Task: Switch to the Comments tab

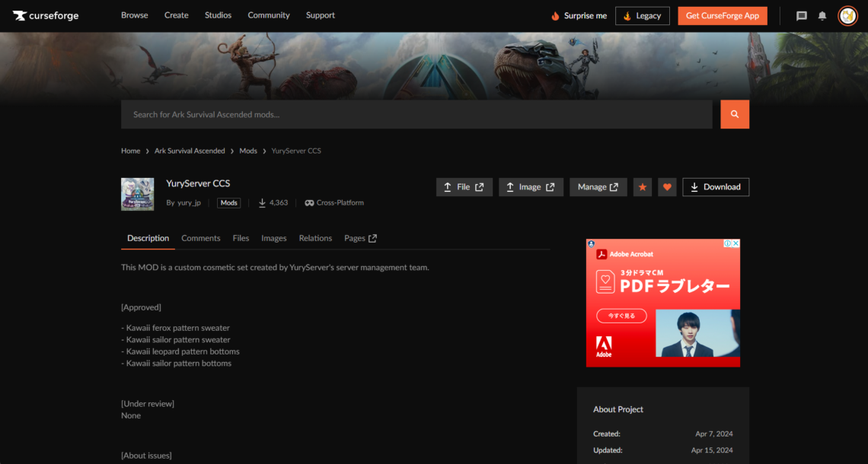Action: [200, 238]
